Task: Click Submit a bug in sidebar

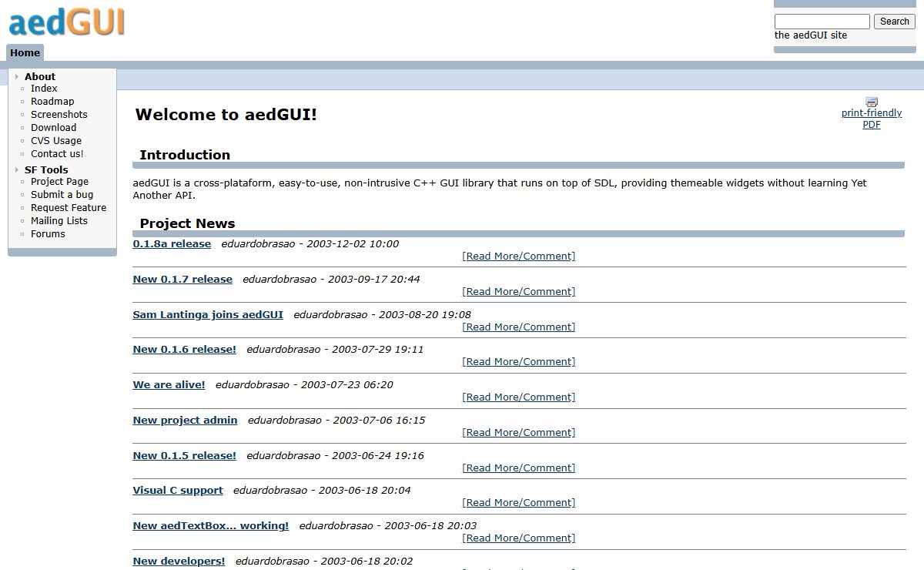Action: tap(62, 195)
